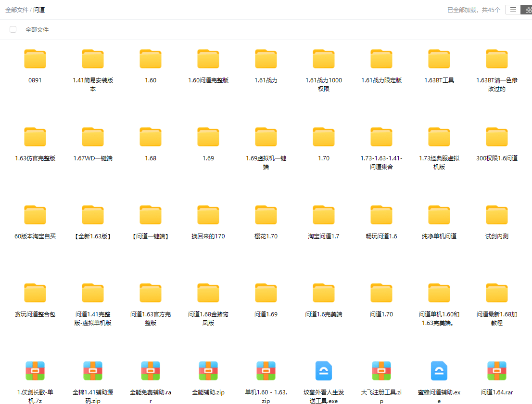The image size is (532, 404).
Task: Open the 问道1.63官方完整版 folder
Action: pyautogui.click(x=150, y=293)
